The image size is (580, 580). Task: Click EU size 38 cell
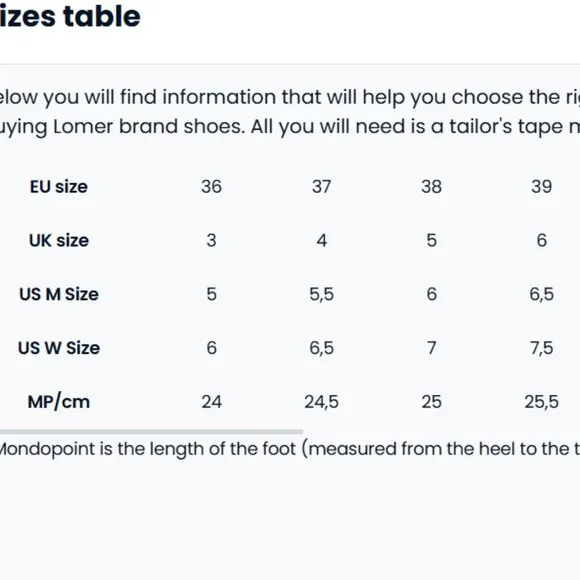[432, 186]
